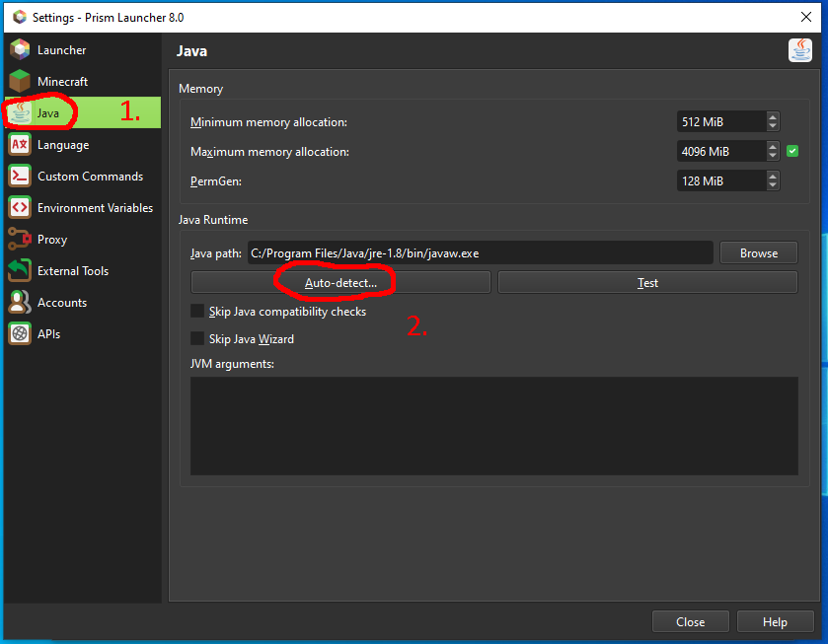Toggle Skip Java Wizard checkbox
Image resolution: width=828 pixels, height=644 pixels.
(x=197, y=339)
